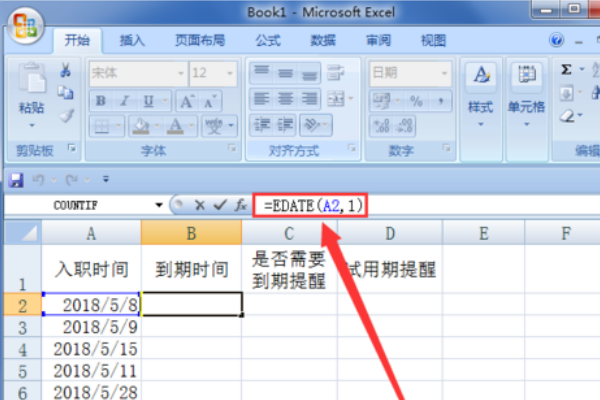This screenshot has width=600, height=400.
Task: Apply comma style
Action: click(441, 101)
